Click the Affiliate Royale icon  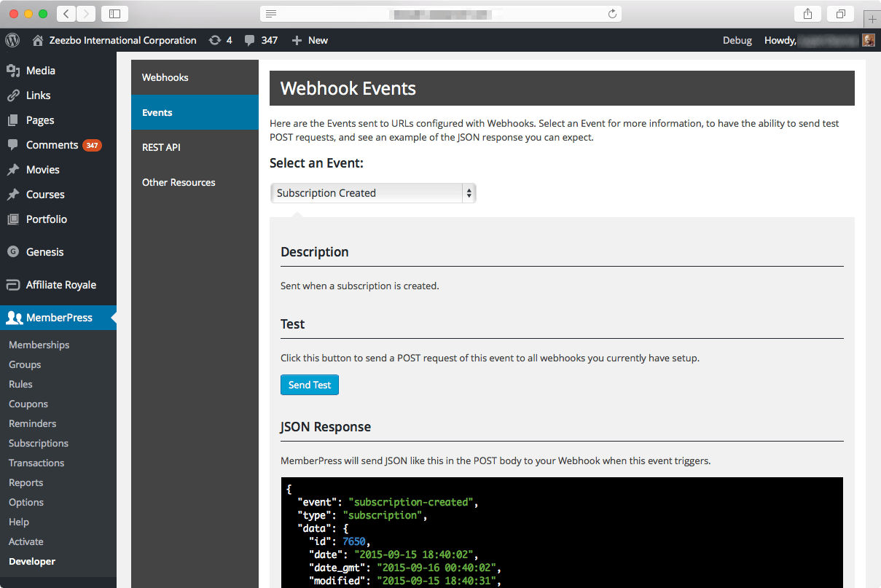pyautogui.click(x=13, y=285)
